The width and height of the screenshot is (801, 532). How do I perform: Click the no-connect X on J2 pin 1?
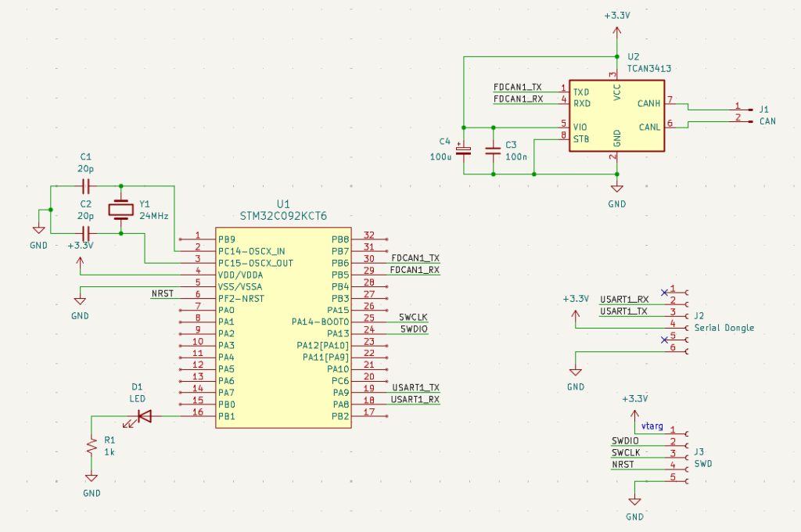tap(664, 293)
